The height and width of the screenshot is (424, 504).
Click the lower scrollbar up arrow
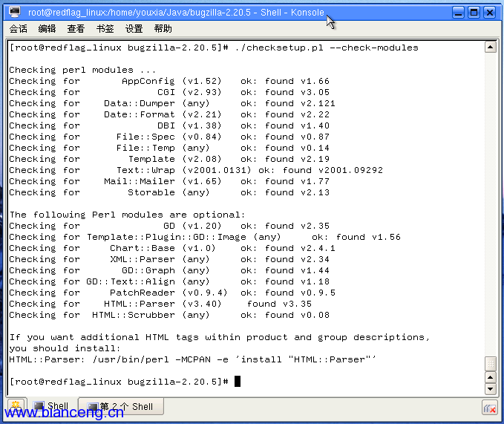[490, 377]
